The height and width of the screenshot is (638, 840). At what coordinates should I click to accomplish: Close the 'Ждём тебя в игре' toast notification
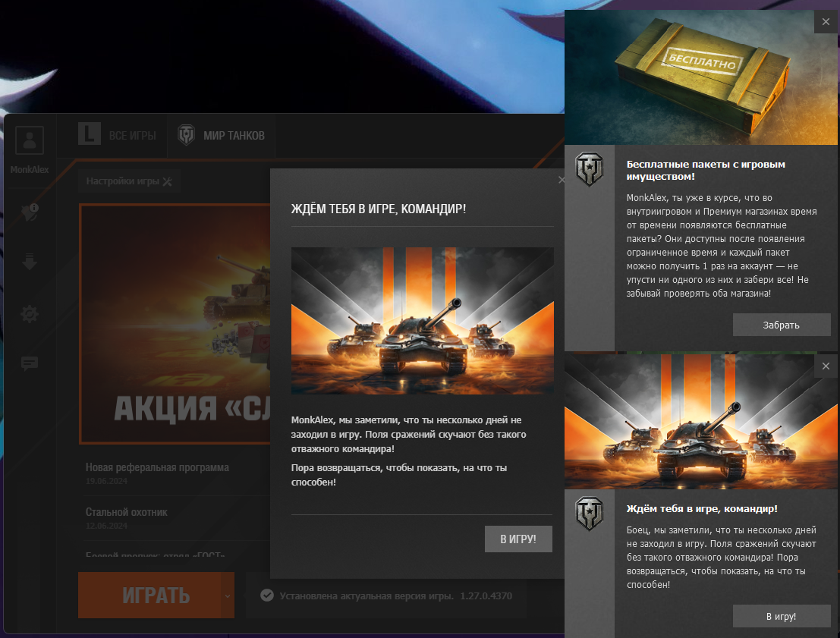[x=826, y=366]
